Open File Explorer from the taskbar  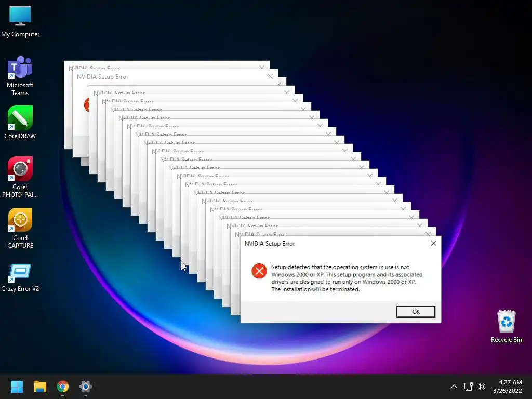[x=39, y=387]
